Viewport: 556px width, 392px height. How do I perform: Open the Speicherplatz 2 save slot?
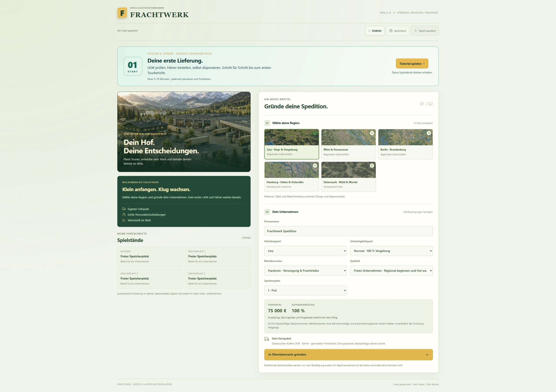(x=150, y=279)
